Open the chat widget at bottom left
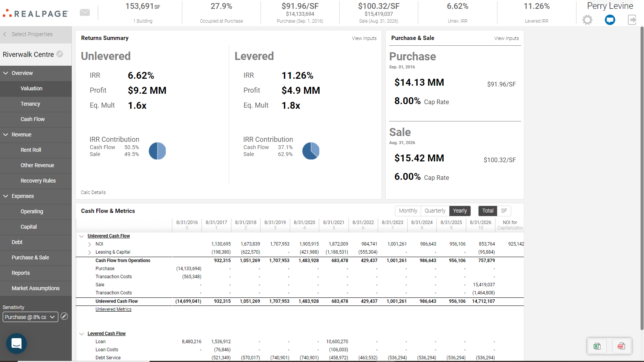The image size is (644, 362). 16,344
